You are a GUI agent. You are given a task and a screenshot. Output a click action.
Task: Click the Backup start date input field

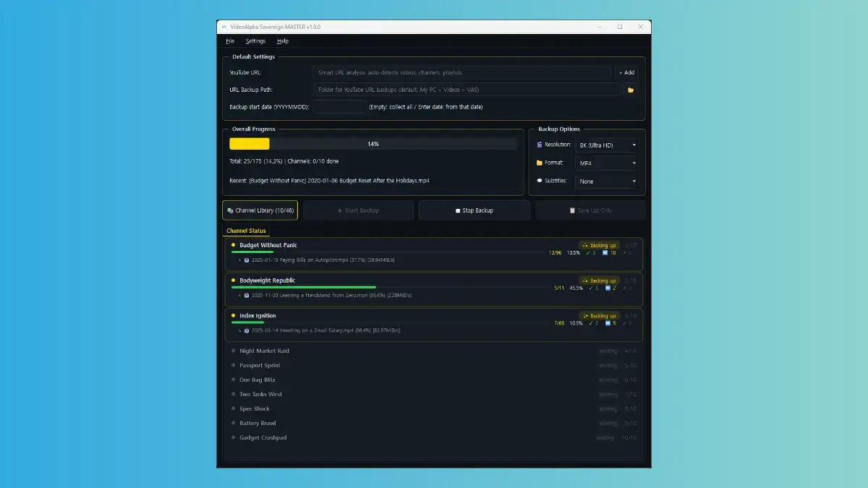point(340,106)
